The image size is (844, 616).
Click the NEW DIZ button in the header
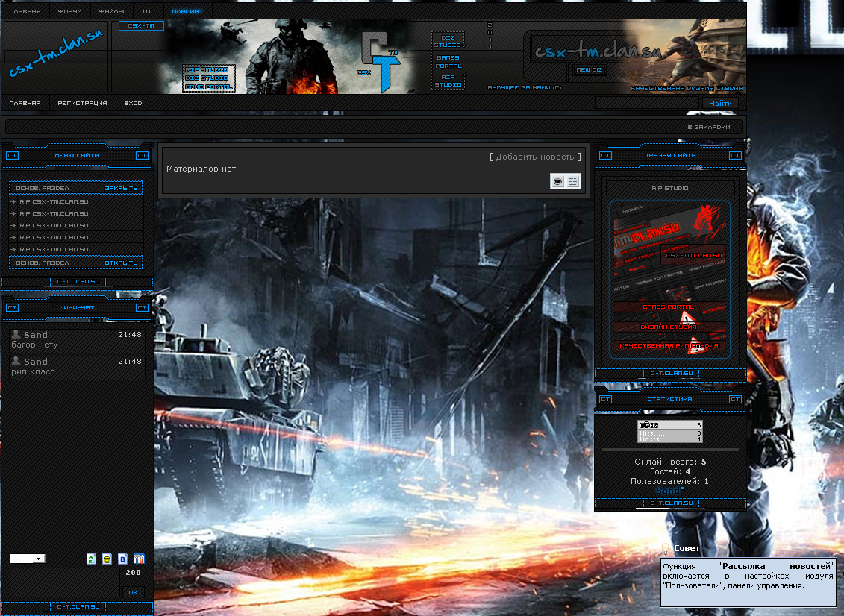590,70
